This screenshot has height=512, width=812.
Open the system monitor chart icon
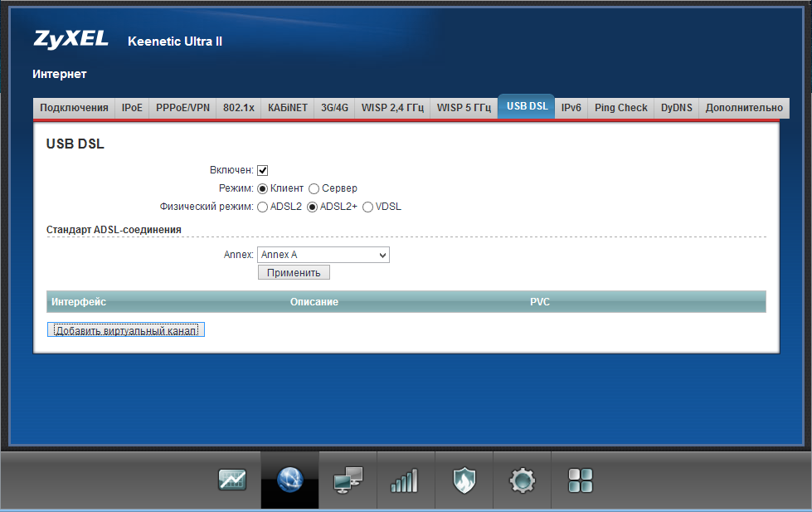(x=232, y=480)
